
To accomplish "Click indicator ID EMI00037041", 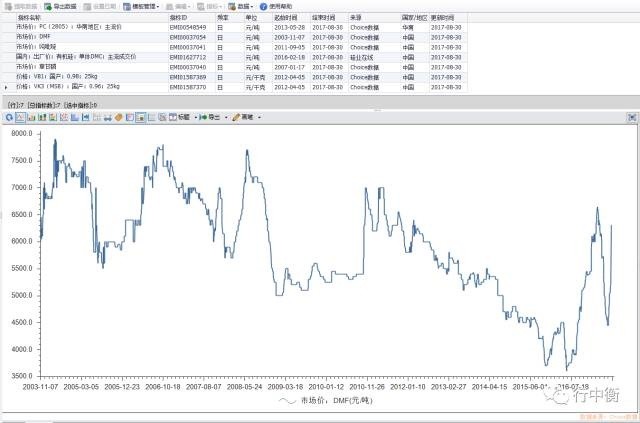I will click(x=188, y=47).
